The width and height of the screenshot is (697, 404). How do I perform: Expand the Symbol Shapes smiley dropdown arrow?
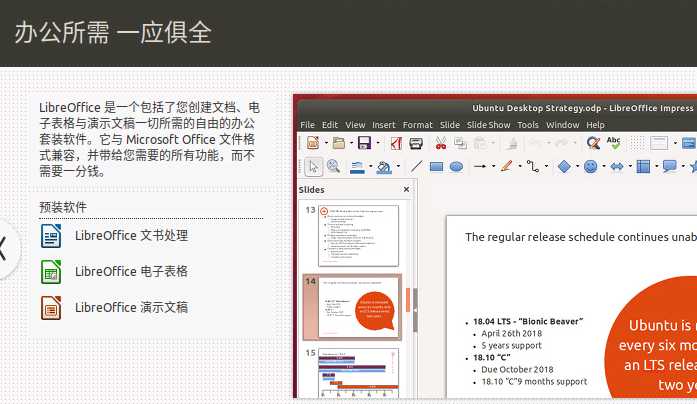(x=604, y=167)
